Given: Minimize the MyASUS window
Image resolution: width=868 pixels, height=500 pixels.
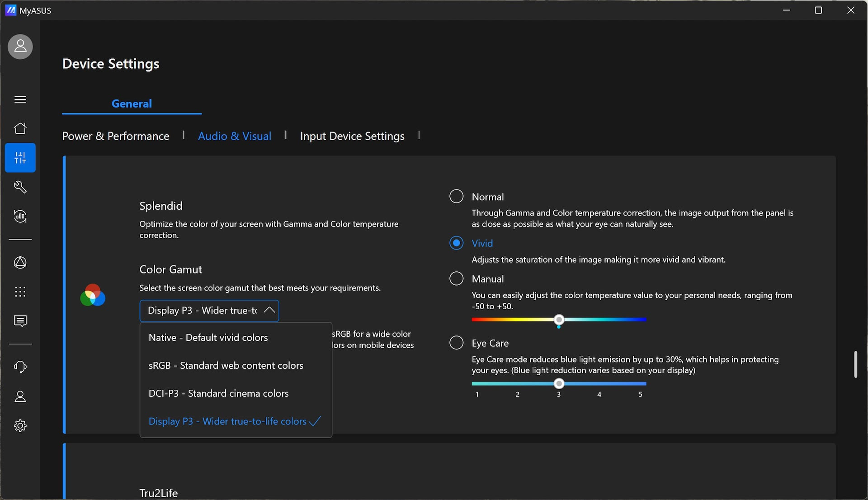Looking at the screenshot, I should point(787,10).
